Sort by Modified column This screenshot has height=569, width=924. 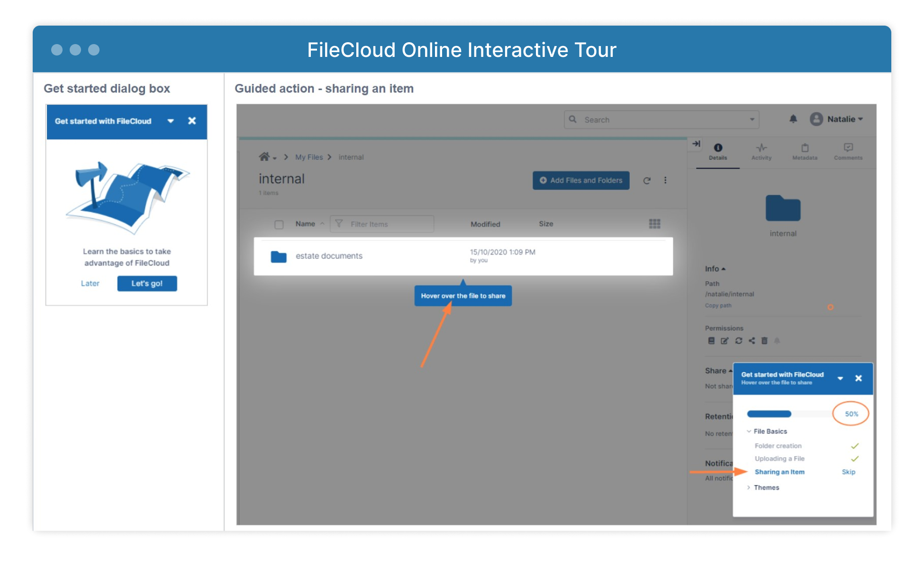point(485,224)
